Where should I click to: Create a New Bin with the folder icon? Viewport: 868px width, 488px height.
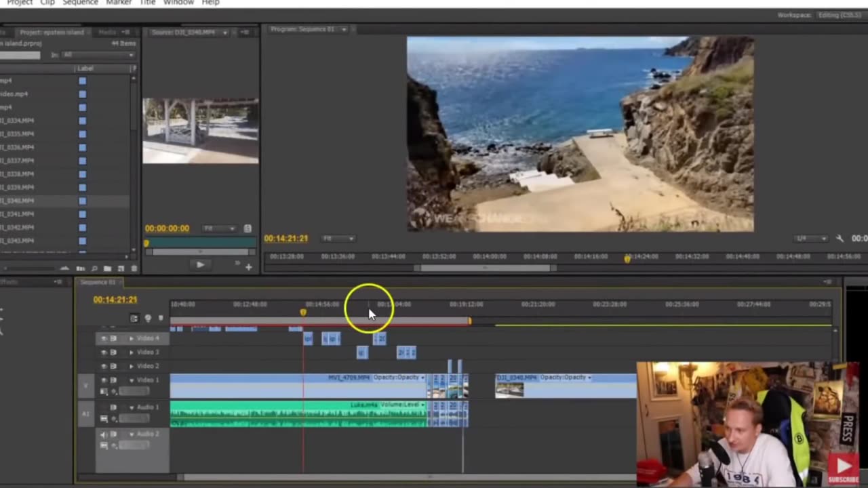click(107, 268)
